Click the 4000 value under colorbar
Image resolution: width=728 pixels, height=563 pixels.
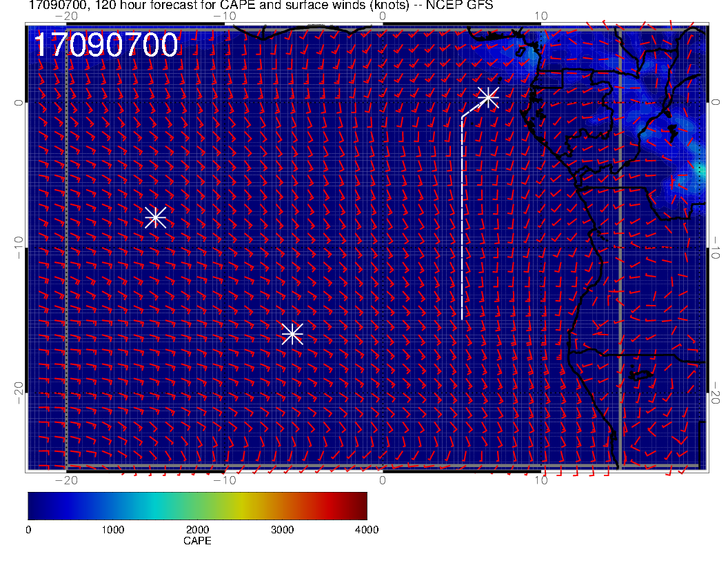[x=367, y=530]
